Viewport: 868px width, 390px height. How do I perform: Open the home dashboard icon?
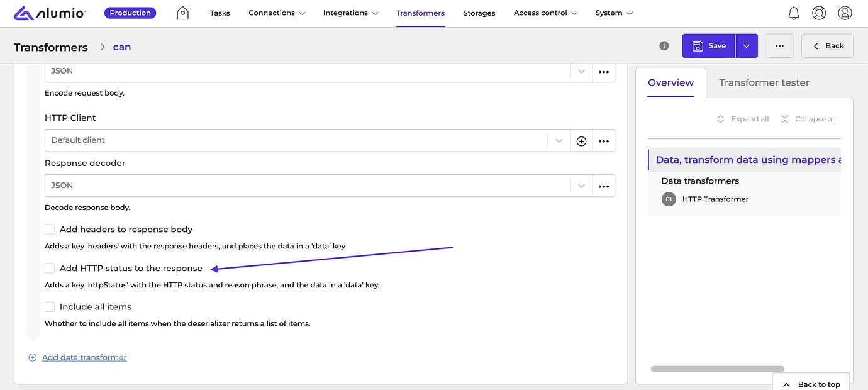tap(182, 13)
